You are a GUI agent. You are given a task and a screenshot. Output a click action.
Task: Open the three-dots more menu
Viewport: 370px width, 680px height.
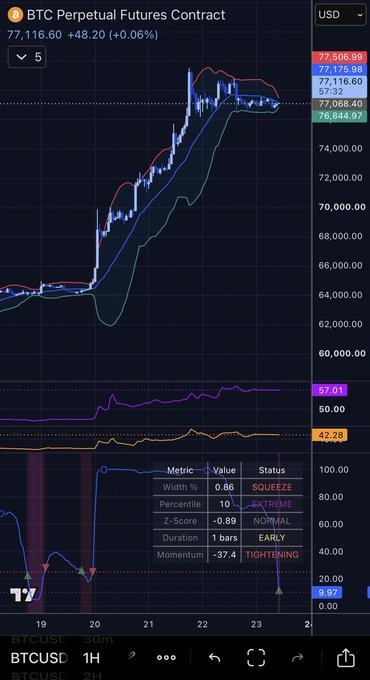click(x=166, y=658)
